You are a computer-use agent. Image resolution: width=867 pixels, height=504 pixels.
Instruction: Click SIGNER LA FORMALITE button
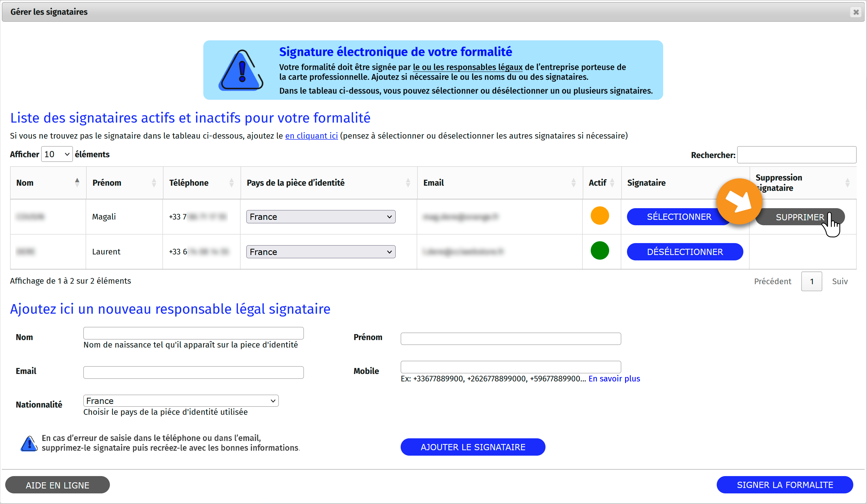coord(785,485)
